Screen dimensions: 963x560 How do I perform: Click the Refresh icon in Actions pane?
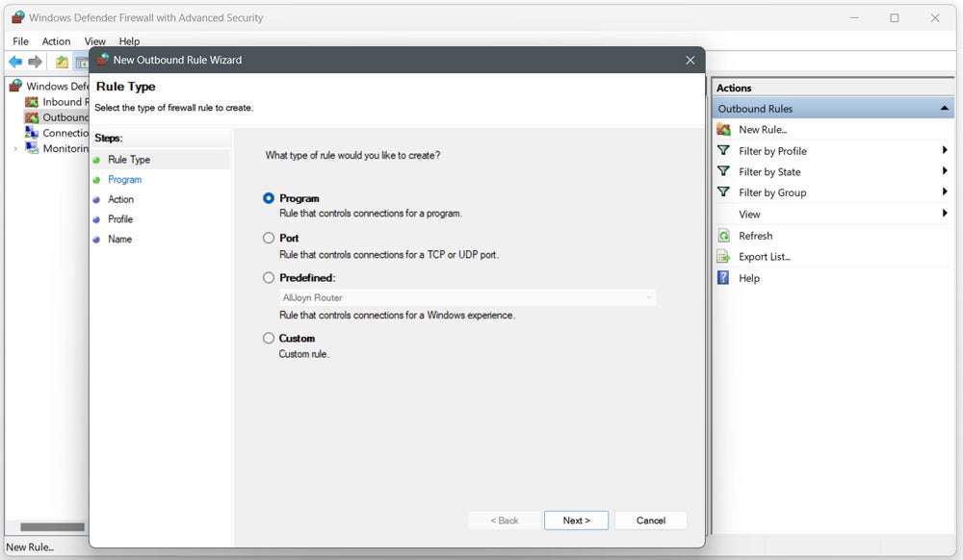725,236
